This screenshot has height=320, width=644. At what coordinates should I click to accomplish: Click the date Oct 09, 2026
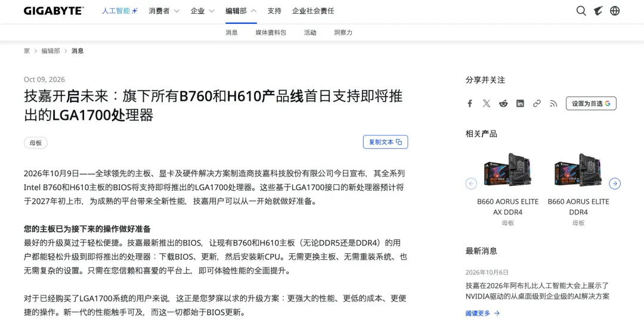(x=44, y=80)
